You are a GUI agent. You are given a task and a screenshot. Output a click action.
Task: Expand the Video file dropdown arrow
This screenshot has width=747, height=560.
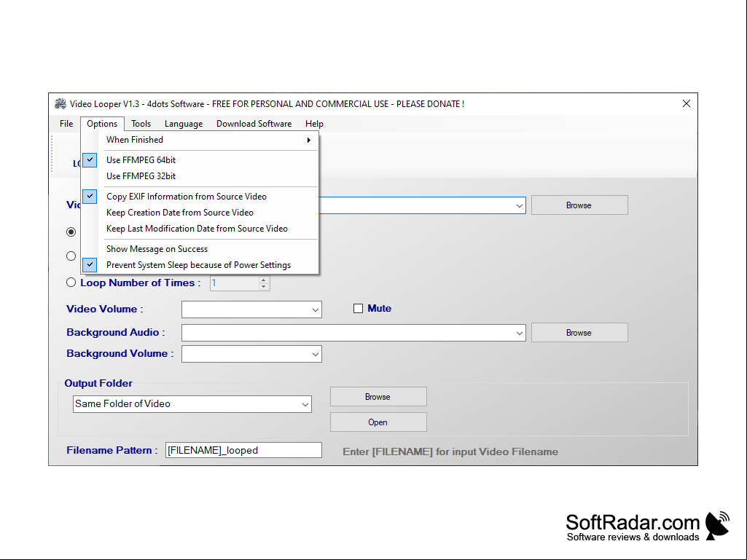click(x=520, y=205)
